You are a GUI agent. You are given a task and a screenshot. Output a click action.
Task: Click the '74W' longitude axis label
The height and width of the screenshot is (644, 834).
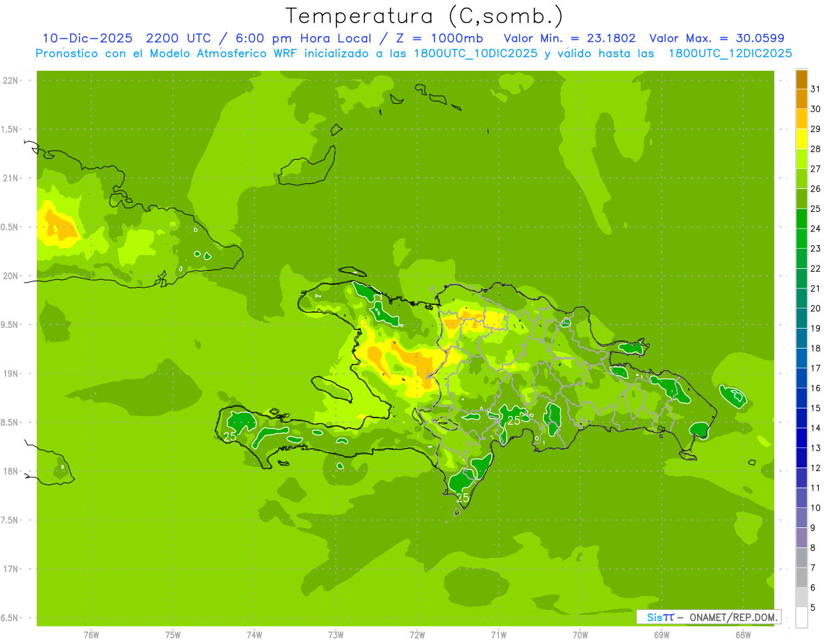pos(254,634)
